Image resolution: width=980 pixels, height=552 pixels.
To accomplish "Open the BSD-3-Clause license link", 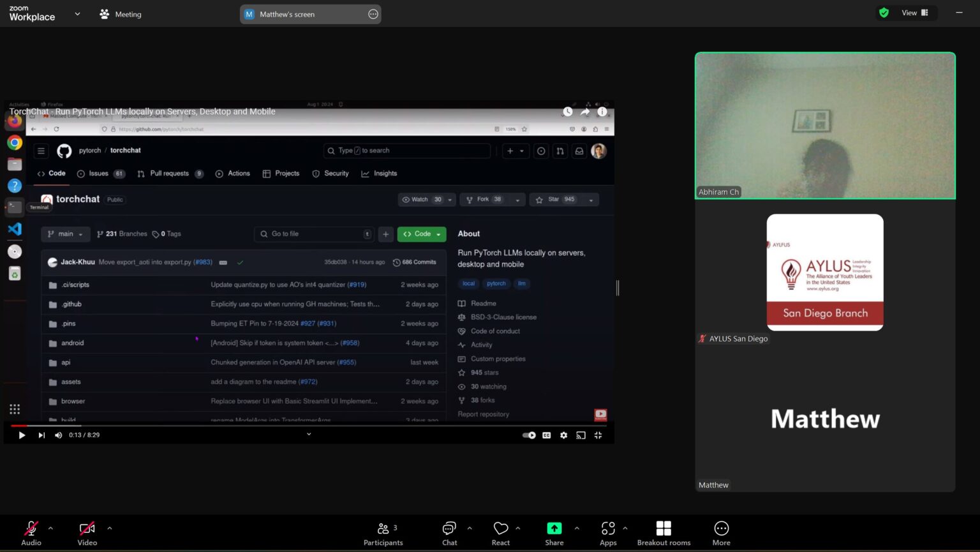I will [503, 317].
